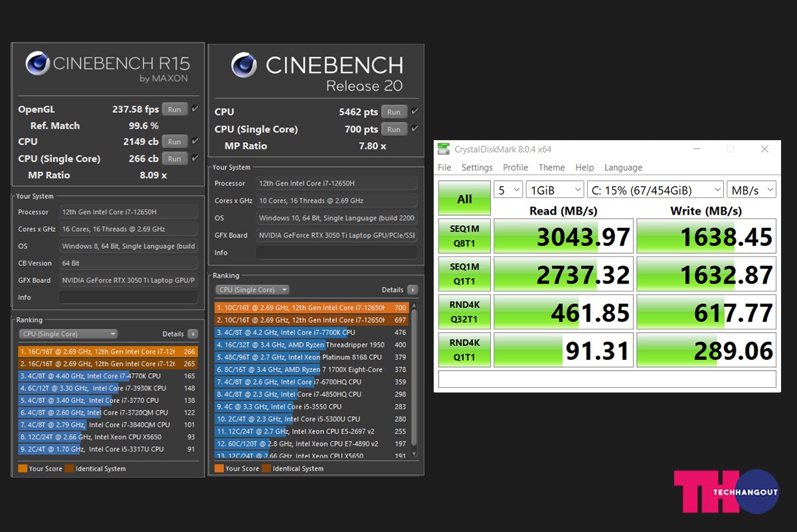Click the CrystalDiskMark title bar app icon

coord(442,149)
